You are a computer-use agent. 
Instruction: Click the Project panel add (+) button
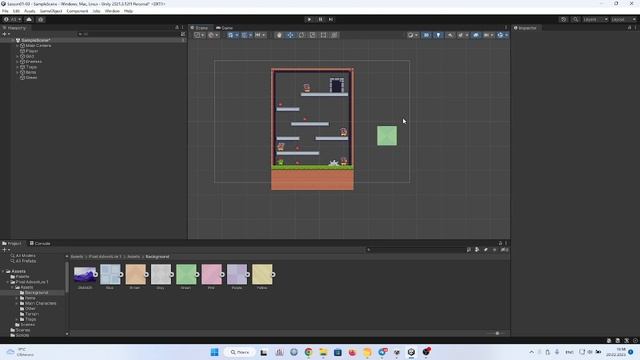(x=6, y=250)
